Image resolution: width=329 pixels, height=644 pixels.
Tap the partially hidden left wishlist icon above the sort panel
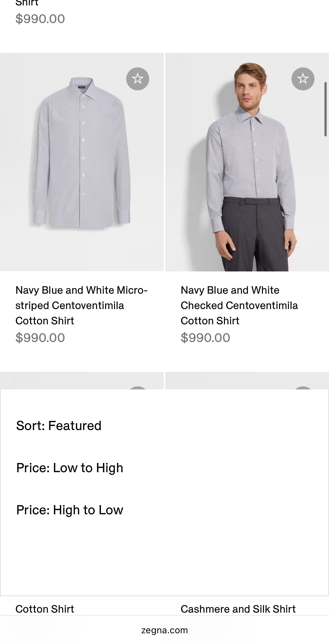coord(137,388)
